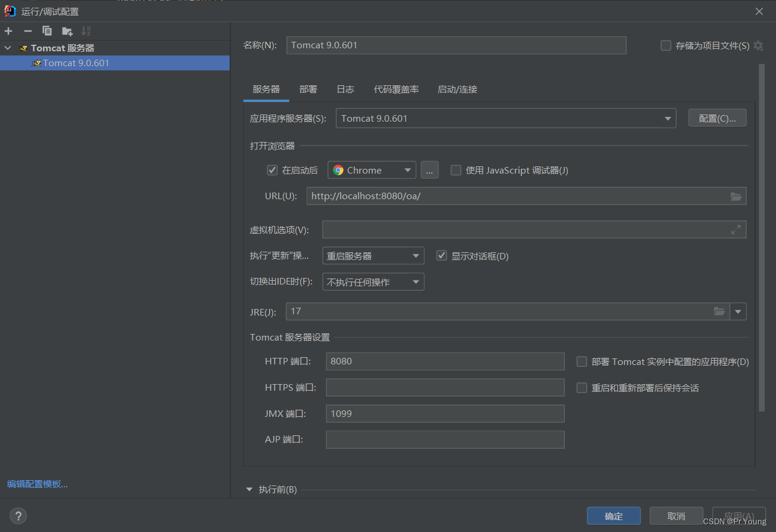
Task: Collapse the Tomcat 服务器 tree node
Action: [8, 48]
